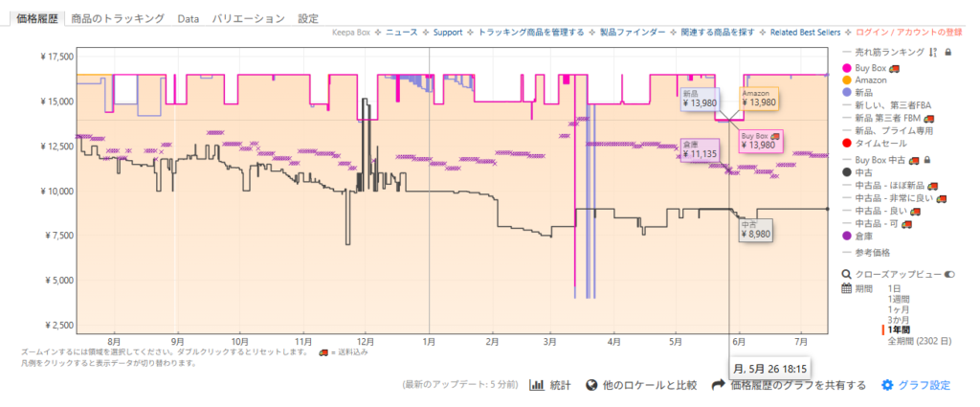980x407 pixels.
Task: Click the pink Buy Box legend color dot
Action: (x=846, y=69)
